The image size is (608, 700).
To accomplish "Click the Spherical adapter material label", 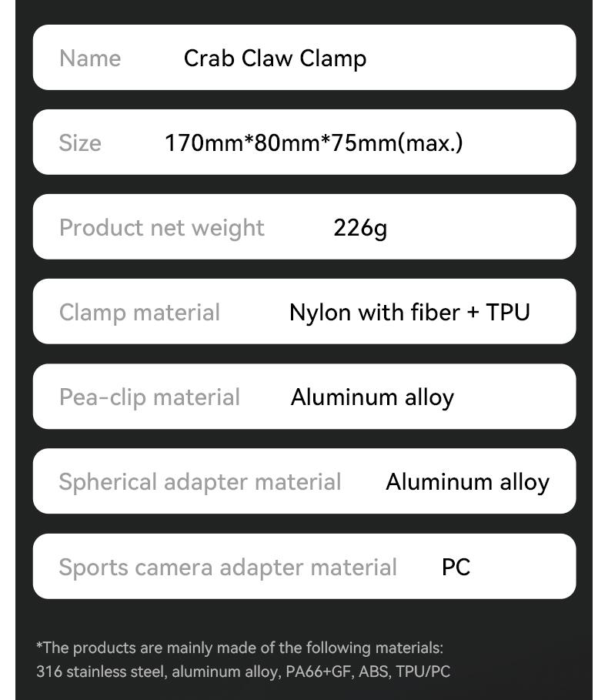I will tap(200, 482).
